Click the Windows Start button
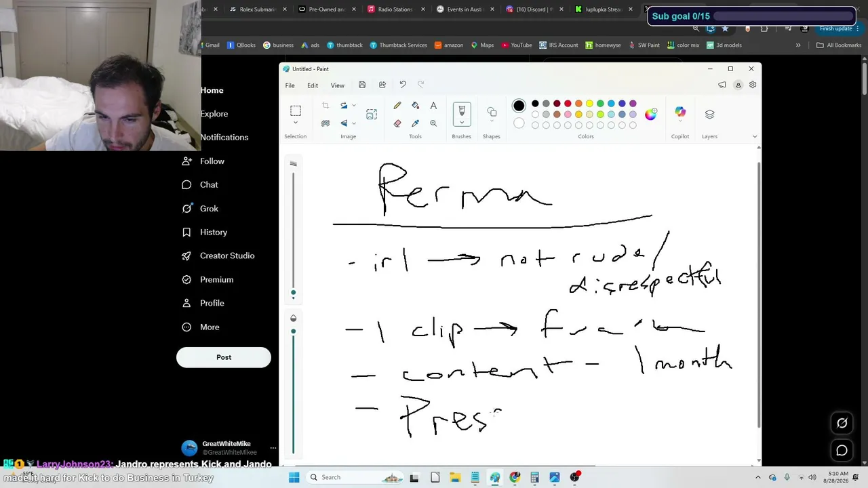 294,477
